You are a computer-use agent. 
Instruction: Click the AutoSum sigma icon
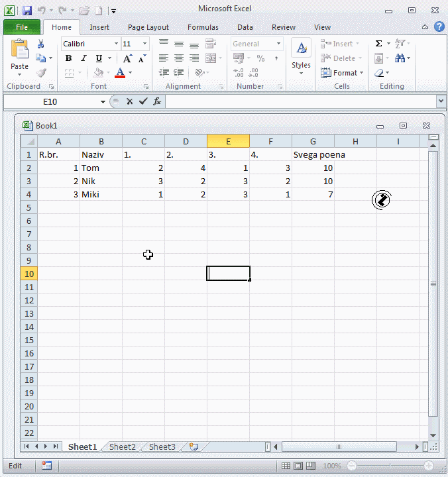pyautogui.click(x=378, y=44)
